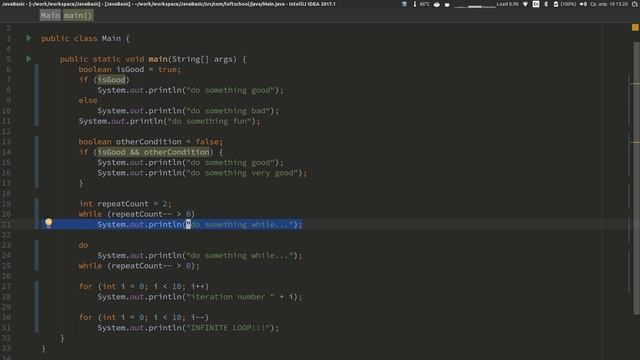640x360 pixels.
Task: Click 'boolean otherCondition = false;' line
Action: (151, 142)
